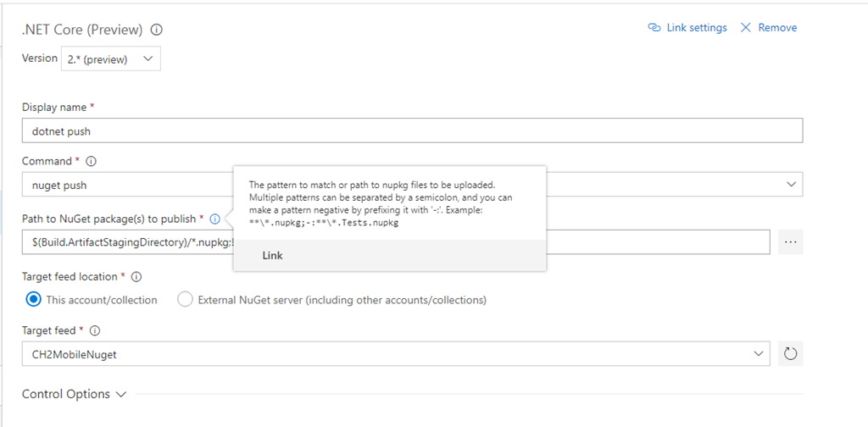Screen dimensions: 868x427
Task: Open the Version 2.* (preview) dropdown
Action: click(x=111, y=58)
